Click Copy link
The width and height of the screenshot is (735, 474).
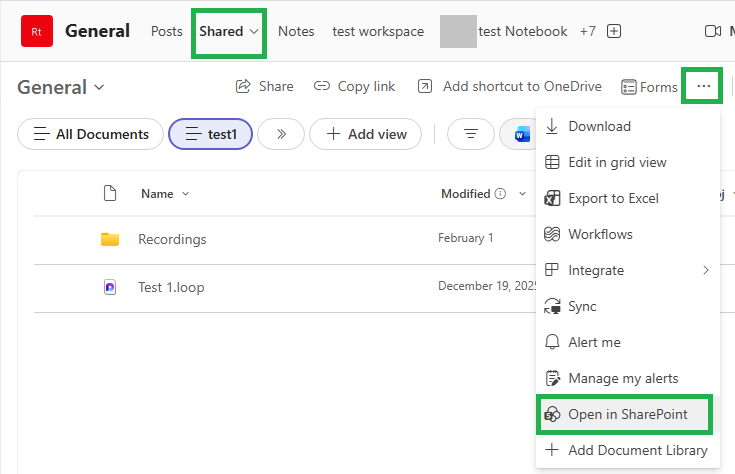(x=354, y=86)
